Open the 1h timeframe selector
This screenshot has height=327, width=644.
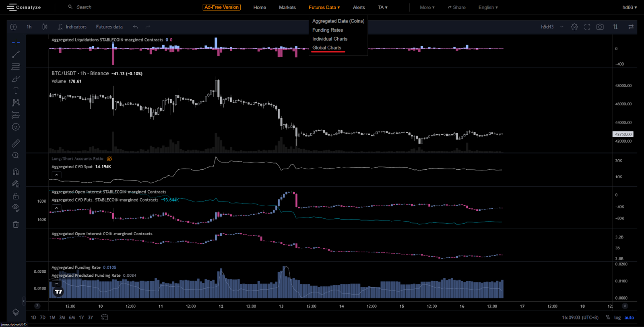coord(29,27)
